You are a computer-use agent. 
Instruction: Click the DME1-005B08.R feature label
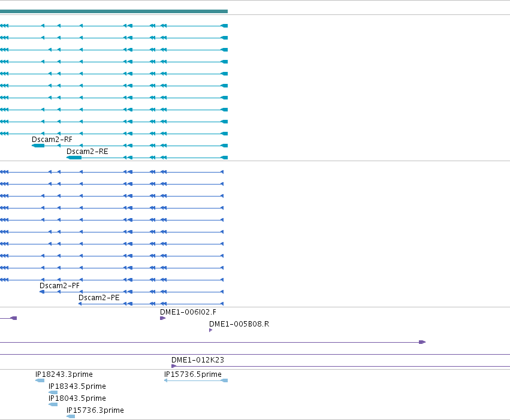click(x=239, y=324)
